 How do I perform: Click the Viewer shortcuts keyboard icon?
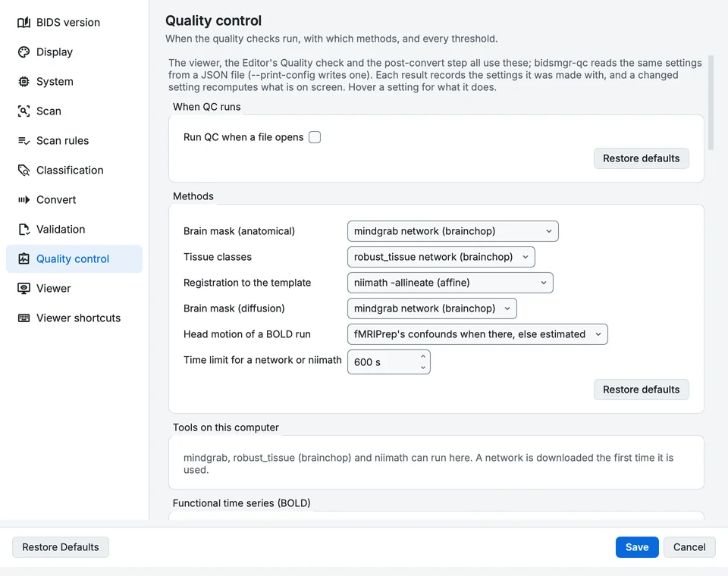pyautogui.click(x=24, y=318)
